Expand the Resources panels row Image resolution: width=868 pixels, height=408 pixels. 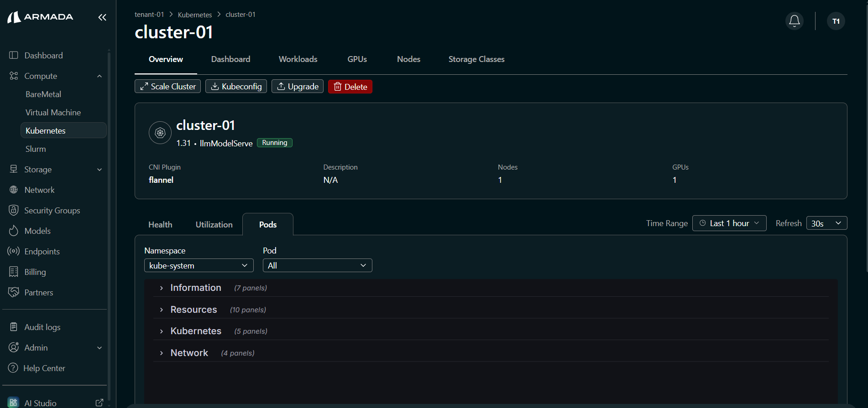tap(491, 310)
